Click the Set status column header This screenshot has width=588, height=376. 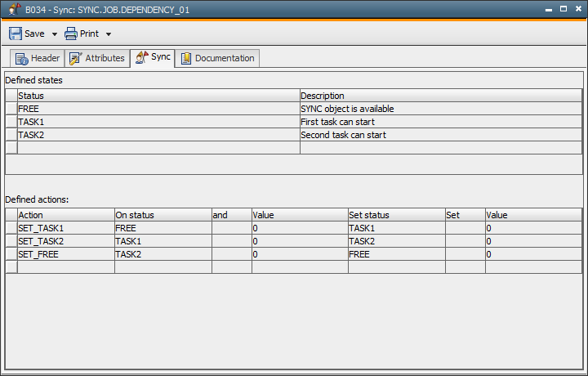click(397, 215)
